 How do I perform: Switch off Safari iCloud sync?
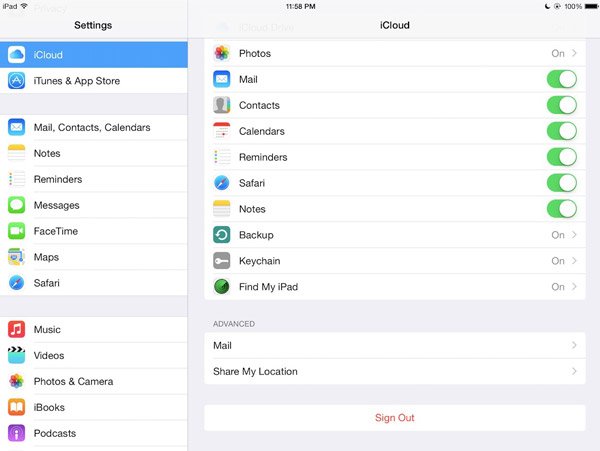(562, 183)
